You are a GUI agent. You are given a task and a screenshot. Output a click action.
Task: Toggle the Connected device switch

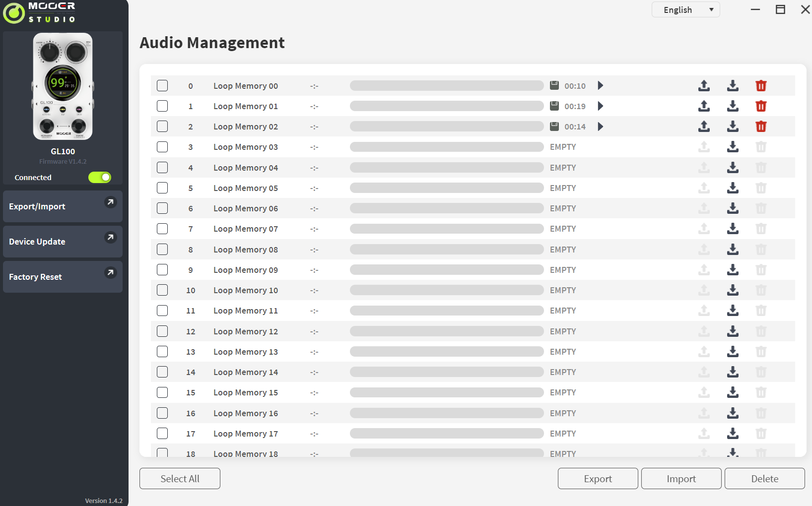tap(100, 178)
